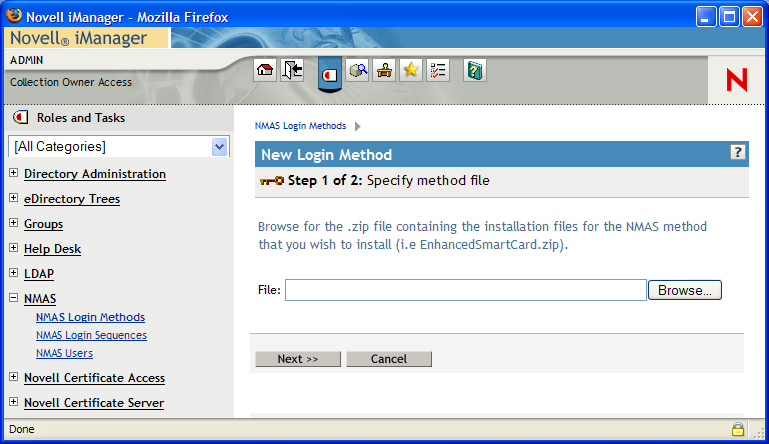Click the Next >> button
The width and height of the screenshot is (769, 444).
pos(298,359)
